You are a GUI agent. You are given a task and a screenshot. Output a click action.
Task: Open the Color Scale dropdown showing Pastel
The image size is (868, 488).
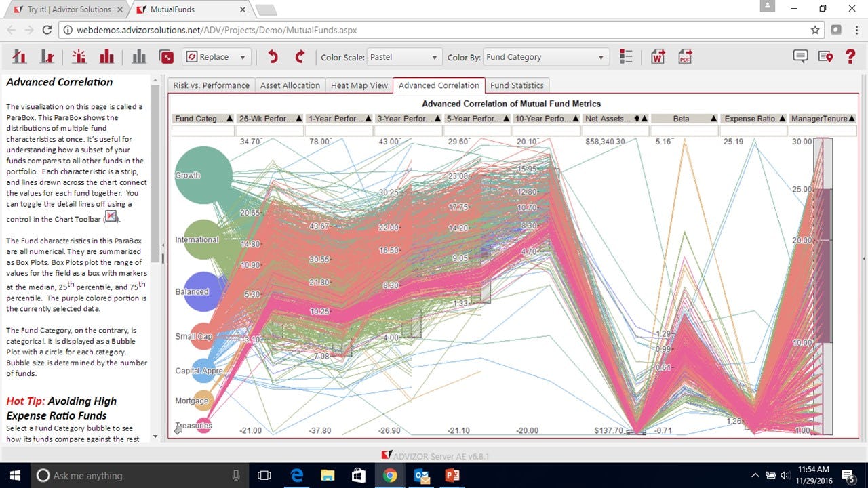coord(403,57)
